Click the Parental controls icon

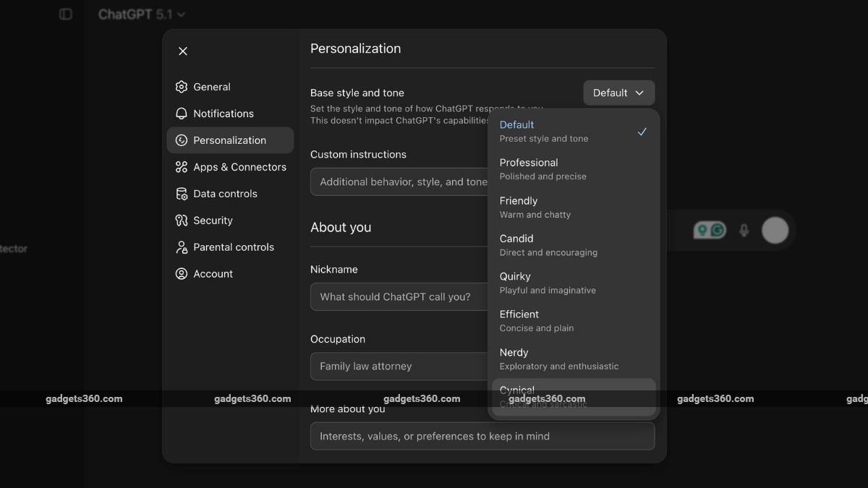182,247
